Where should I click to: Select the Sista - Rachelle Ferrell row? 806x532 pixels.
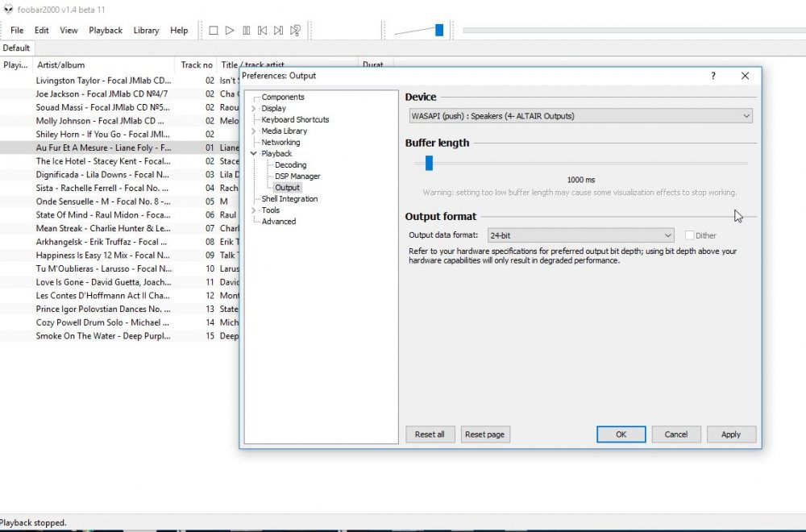click(119, 188)
